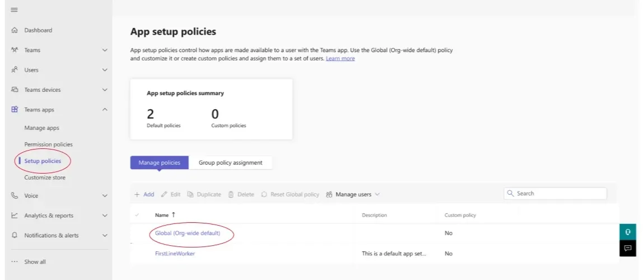Image resolution: width=644 pixels, height=280 pixels.
Task: Toggle the select-all checkmark in header
Action: pyautogui.click(x=137, y=214)
